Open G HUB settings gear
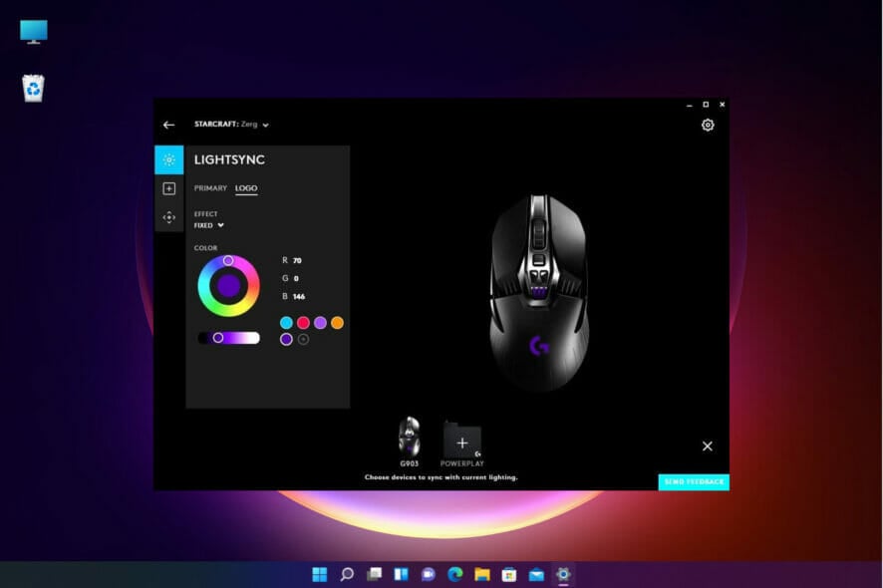This screenshot has height=588, width=883. (708, 125)
